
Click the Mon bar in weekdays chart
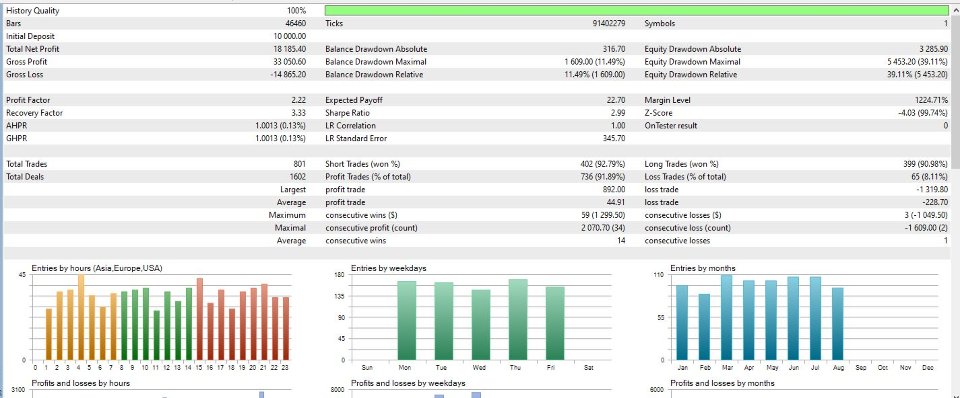tap(407, 321)
